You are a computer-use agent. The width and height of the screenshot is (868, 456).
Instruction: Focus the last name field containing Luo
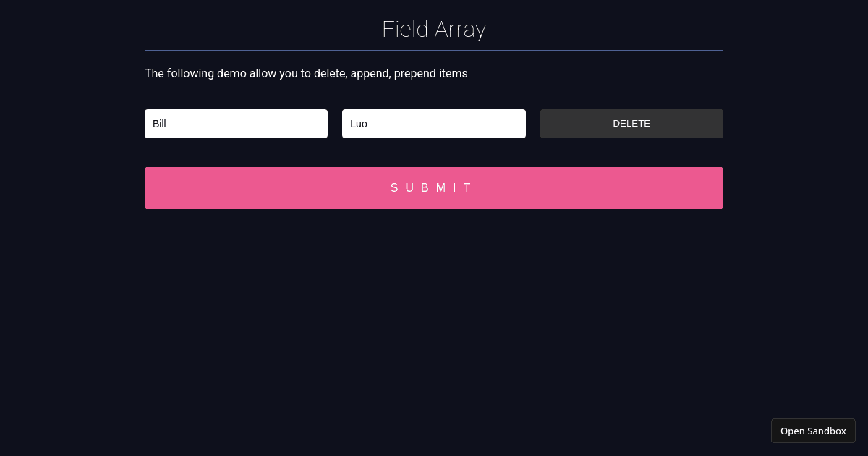tap(434, 124)
